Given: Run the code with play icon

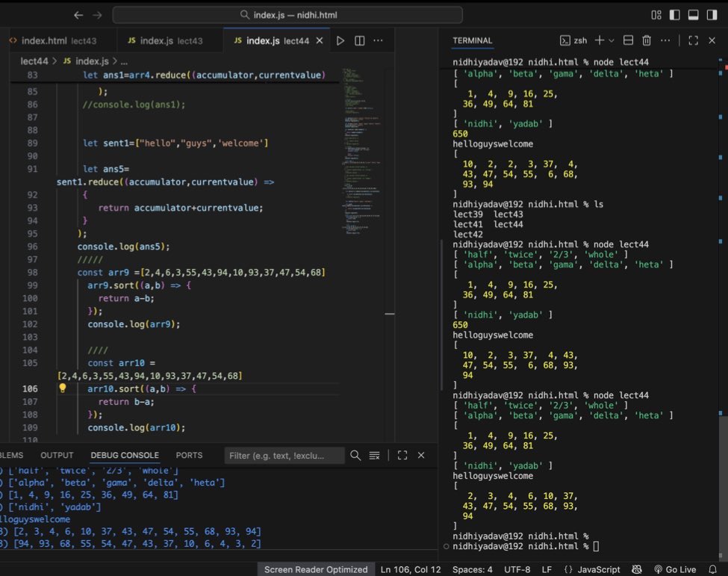Looking at the screenshot, I should click(x=340, y=41).
